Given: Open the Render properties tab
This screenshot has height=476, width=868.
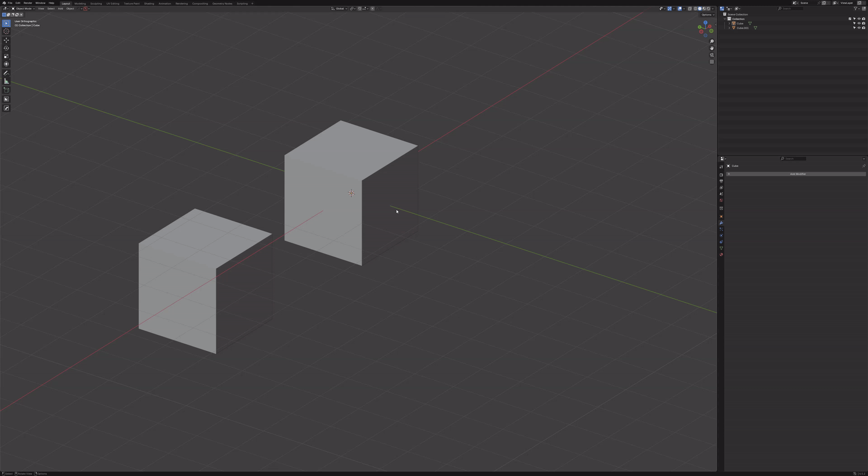Looking at the screenshot, I should point(721,175).
